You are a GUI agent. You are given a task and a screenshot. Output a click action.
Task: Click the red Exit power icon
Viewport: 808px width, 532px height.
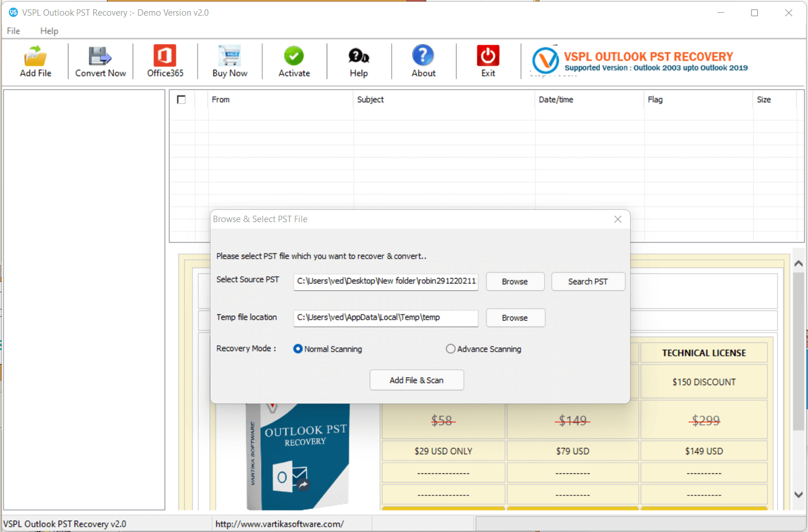coord(488,61)
